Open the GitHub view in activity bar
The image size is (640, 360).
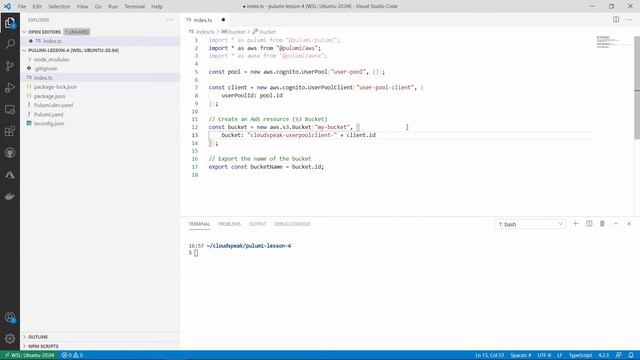click(10, 153)
